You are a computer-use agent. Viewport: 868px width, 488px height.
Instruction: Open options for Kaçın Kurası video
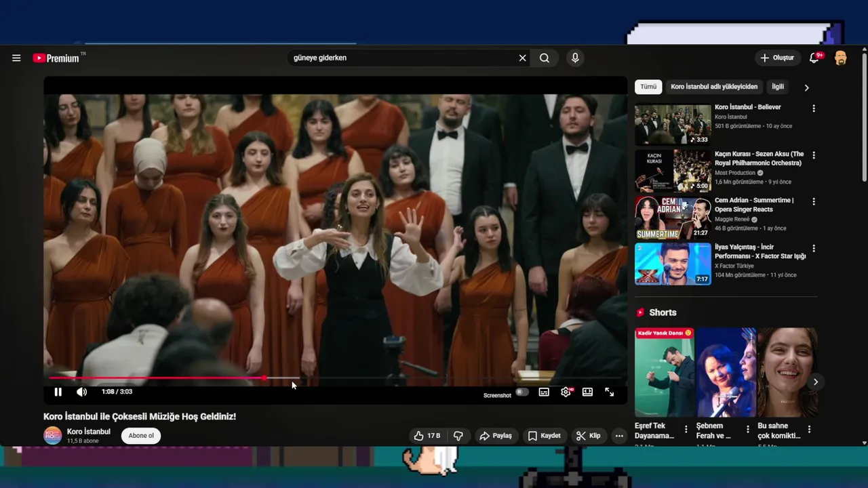tap(814, 155)
